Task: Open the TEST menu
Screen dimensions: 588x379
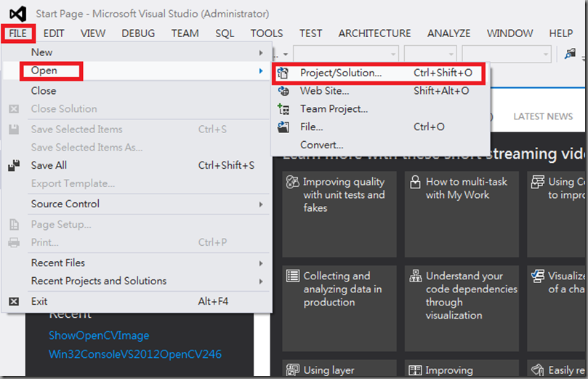Action: [310, 33]
